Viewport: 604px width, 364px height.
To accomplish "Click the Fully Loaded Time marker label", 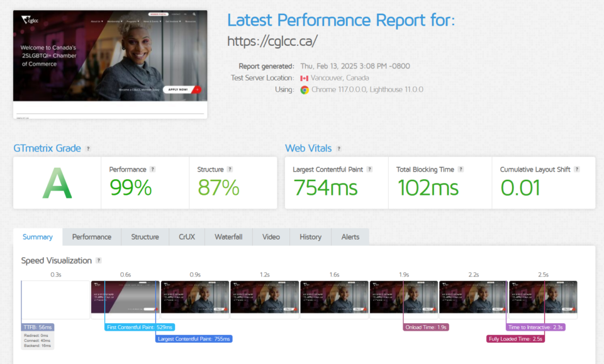I will tap(515, 339).
